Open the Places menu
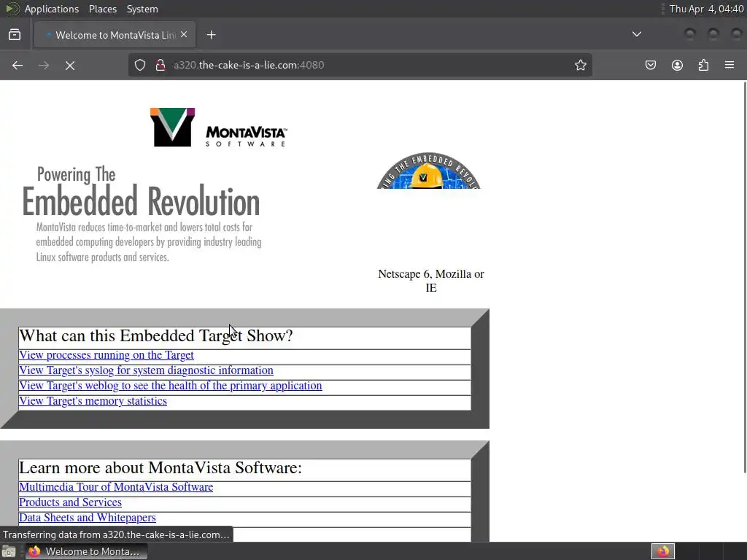747x560 pixels. click(102, 9)
